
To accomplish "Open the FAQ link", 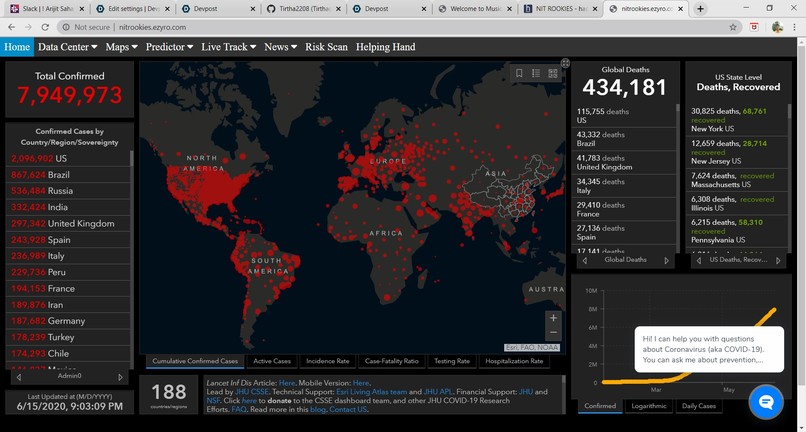I will (238, 410).
